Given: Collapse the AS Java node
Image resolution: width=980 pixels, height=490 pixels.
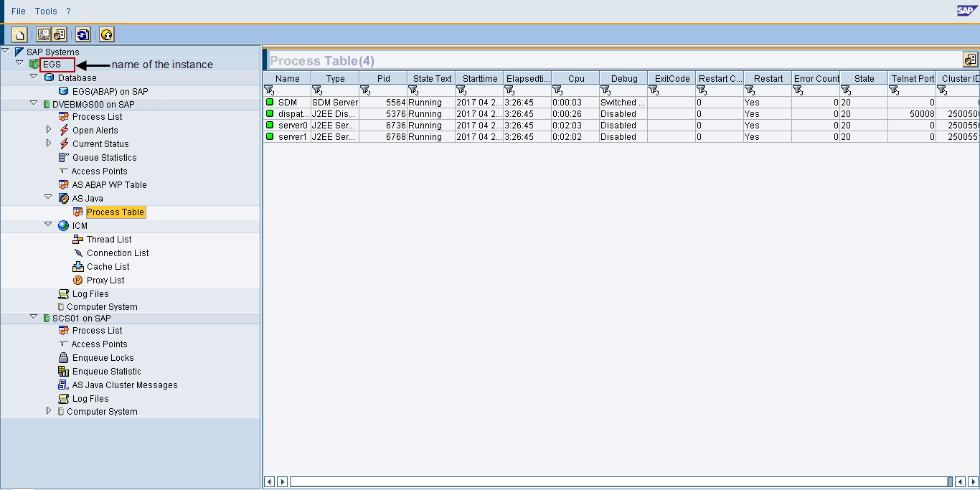Looking at the screenshot, I should (48, 197).
